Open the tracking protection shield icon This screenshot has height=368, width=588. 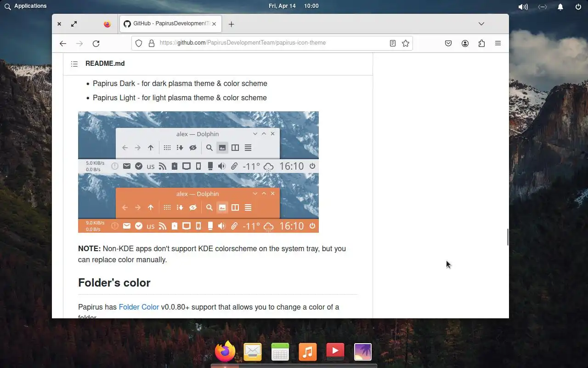click(139, 43)
